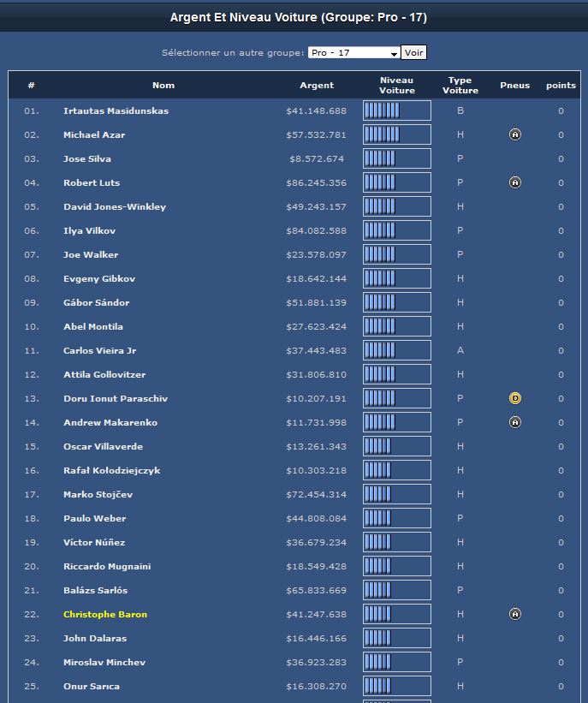The width and height of the screenshot is (588, 703).
Task: Click the Pneus column header
Action: tap(515, 85)
